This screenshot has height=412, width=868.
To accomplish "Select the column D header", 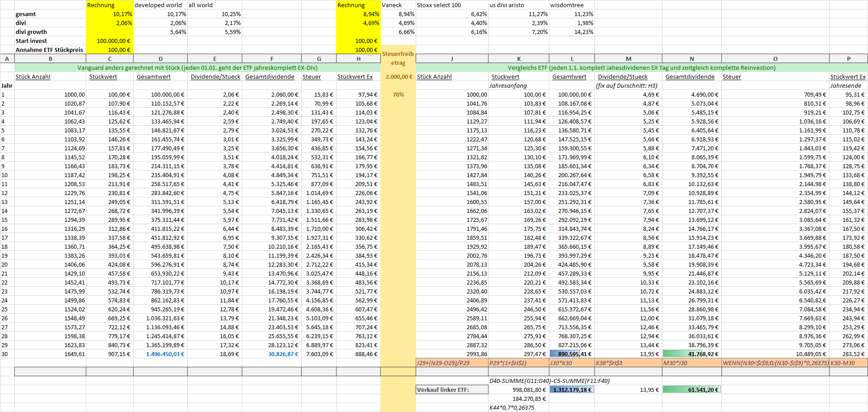I will click(x=160, y=59).
